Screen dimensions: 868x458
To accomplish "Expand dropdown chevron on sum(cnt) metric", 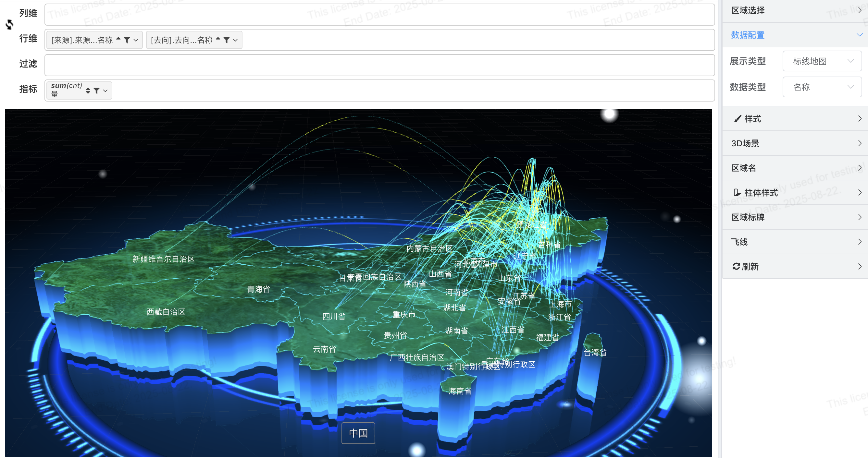I will [105, 90].
